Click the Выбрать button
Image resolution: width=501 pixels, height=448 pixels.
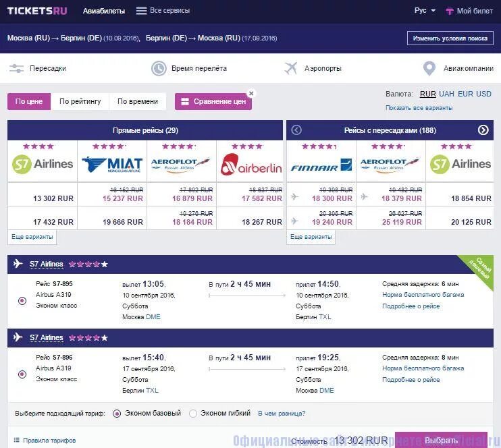(441, 440)
